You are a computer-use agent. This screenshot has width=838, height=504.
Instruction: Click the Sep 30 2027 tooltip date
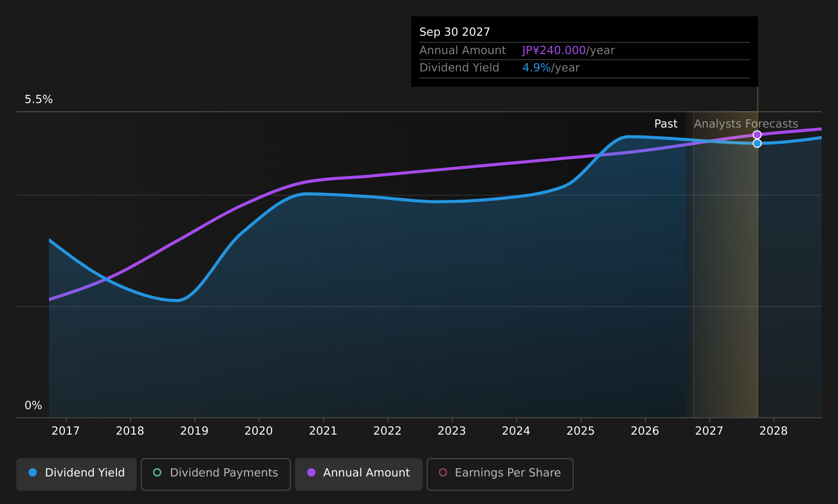pyautogui.click(x=455, y=32)
